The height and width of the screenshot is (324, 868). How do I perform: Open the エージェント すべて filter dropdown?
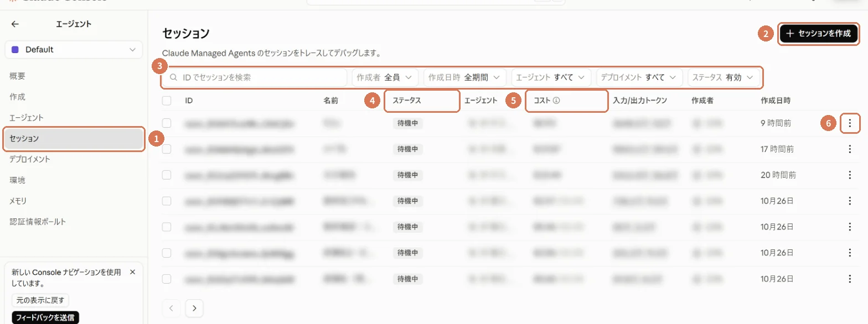click(551, 77)
